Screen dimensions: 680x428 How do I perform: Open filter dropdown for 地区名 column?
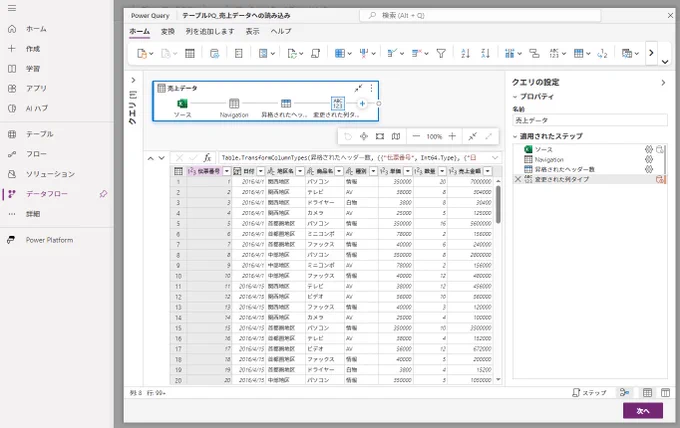tap(300, 171)
